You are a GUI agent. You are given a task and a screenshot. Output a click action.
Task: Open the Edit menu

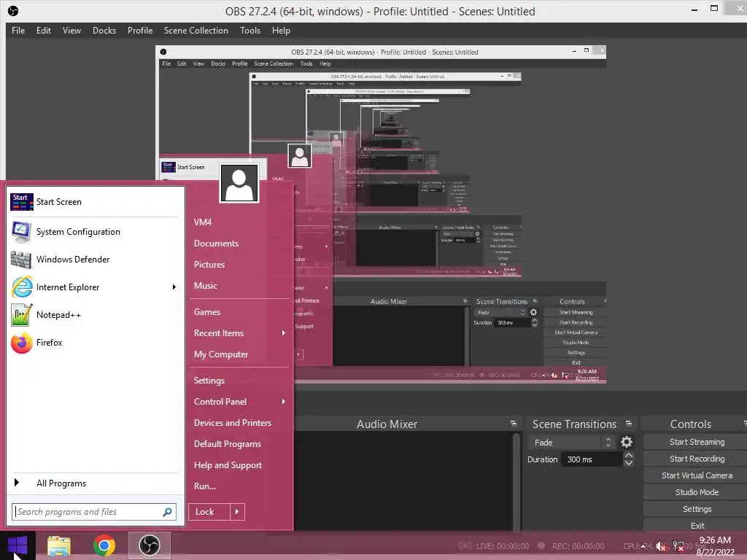click(43, 31)
